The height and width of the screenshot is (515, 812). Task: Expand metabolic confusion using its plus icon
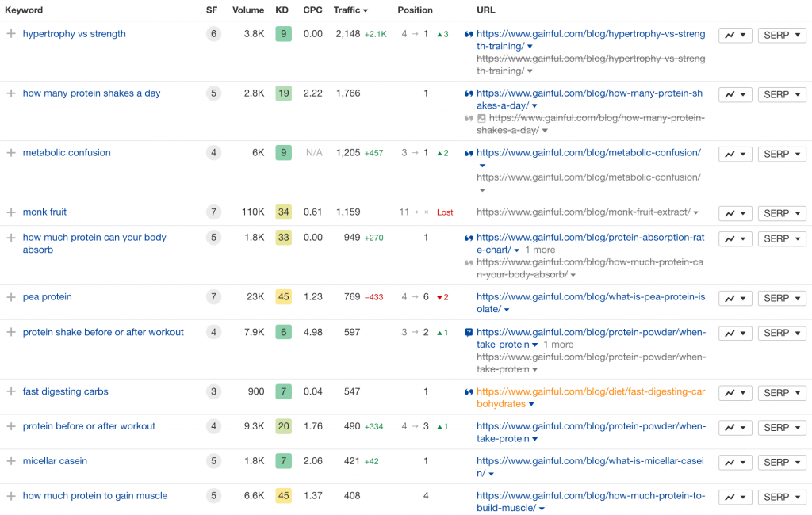click(11, 153)
